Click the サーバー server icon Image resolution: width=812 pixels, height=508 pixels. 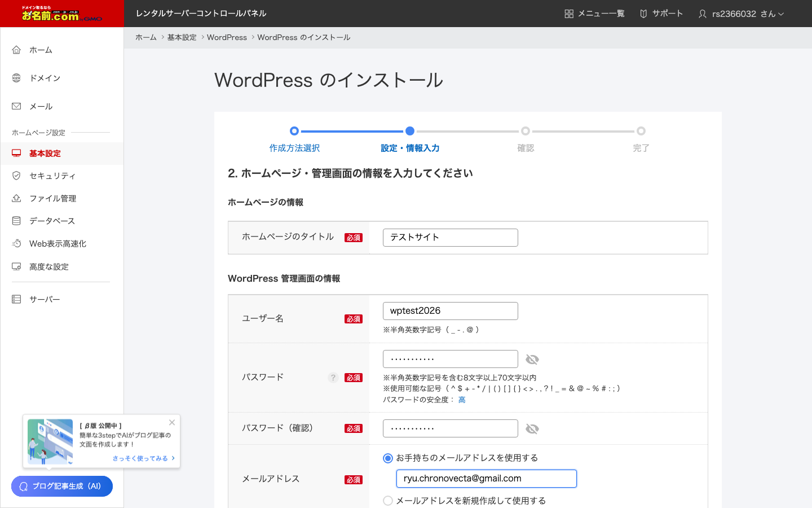(x=16, y=299)
